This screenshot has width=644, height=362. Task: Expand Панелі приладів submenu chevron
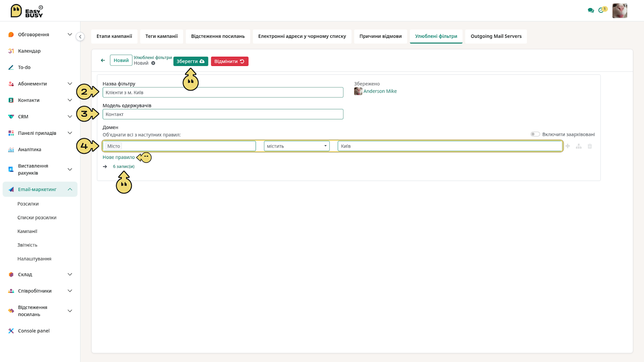coord(70,133)
